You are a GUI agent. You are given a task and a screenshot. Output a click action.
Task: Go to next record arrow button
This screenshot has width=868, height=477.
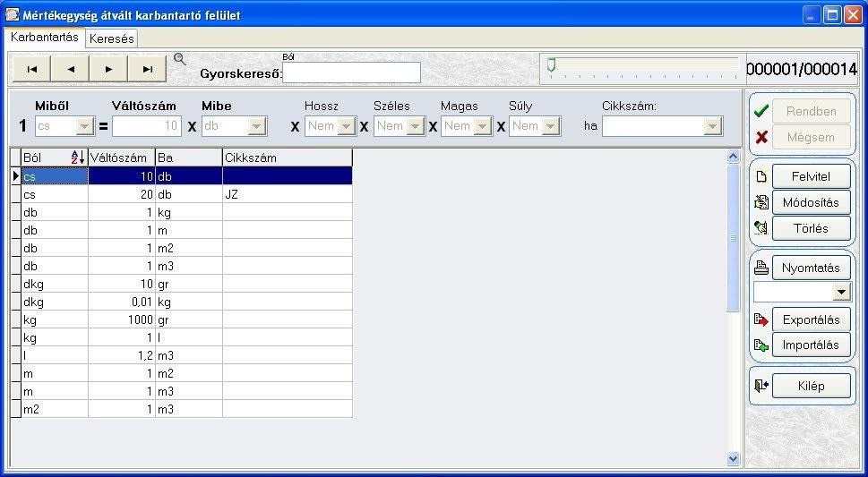click(108, 69)
